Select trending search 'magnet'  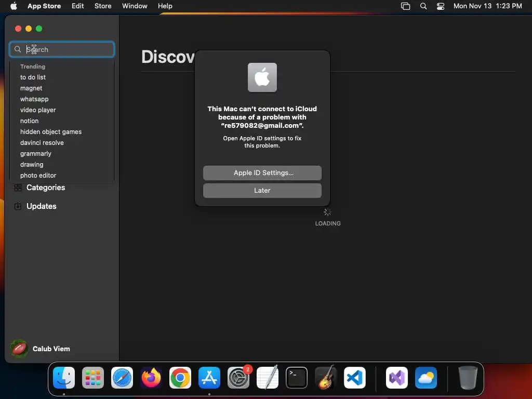(31, 88)
